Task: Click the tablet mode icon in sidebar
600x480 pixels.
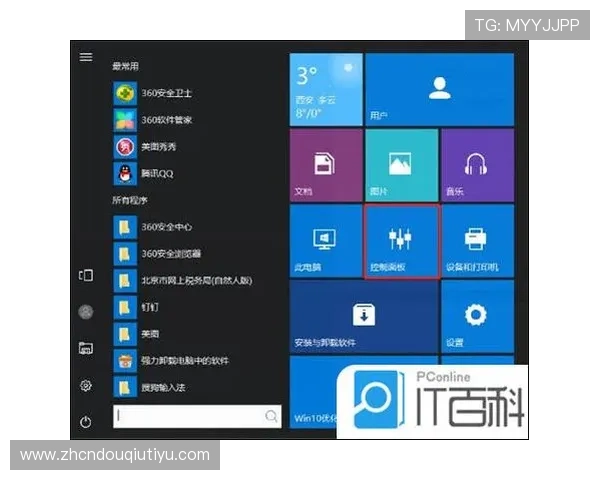Action: pyautogui.click(x=86, y=275)
